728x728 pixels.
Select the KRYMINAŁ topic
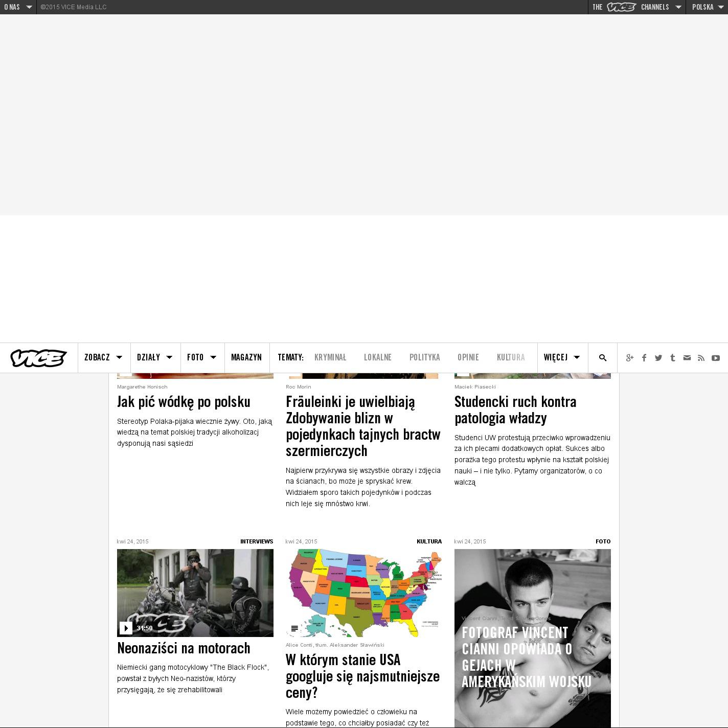pyautogui.click(x=330, y=358)
